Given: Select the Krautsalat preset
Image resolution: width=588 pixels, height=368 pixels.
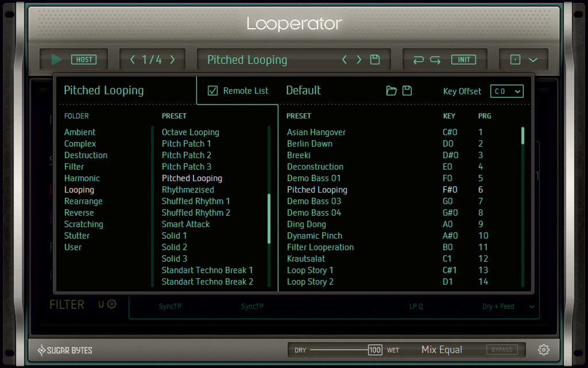Looking at the screenshot, I should pyautogui.click(x=306, y=258).
